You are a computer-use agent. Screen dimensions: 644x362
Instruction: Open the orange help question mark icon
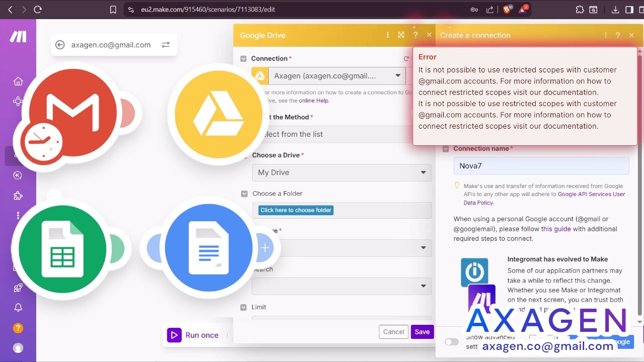[18, 328]
